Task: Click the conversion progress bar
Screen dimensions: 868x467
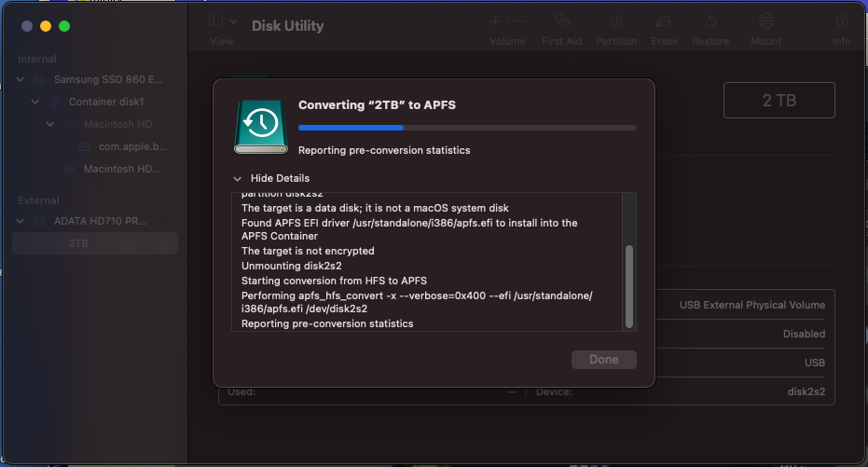Action: click(467, 128)
